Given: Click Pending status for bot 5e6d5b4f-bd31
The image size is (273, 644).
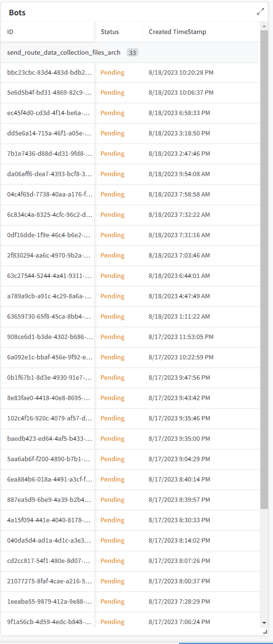Looking at the screenshot, I should [x=112, y=93].
